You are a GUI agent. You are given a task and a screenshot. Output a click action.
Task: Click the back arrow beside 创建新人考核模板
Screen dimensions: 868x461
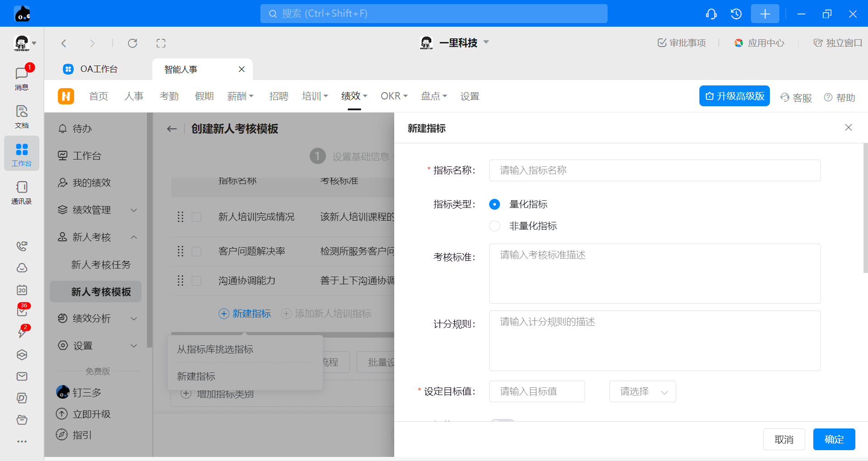click(172, 129)
